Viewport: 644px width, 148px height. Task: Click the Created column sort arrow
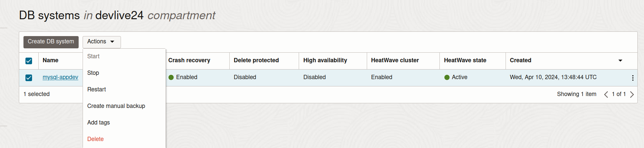[620, 61]
